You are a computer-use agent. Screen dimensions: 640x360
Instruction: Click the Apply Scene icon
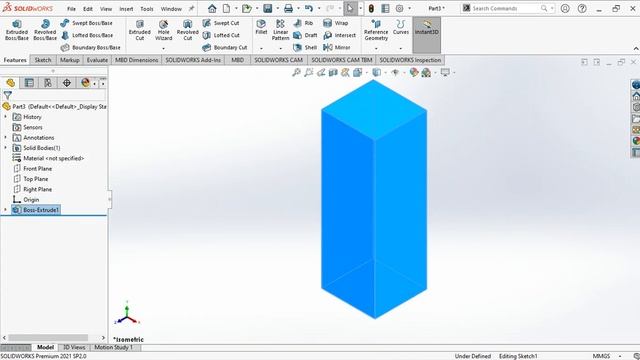426,73
